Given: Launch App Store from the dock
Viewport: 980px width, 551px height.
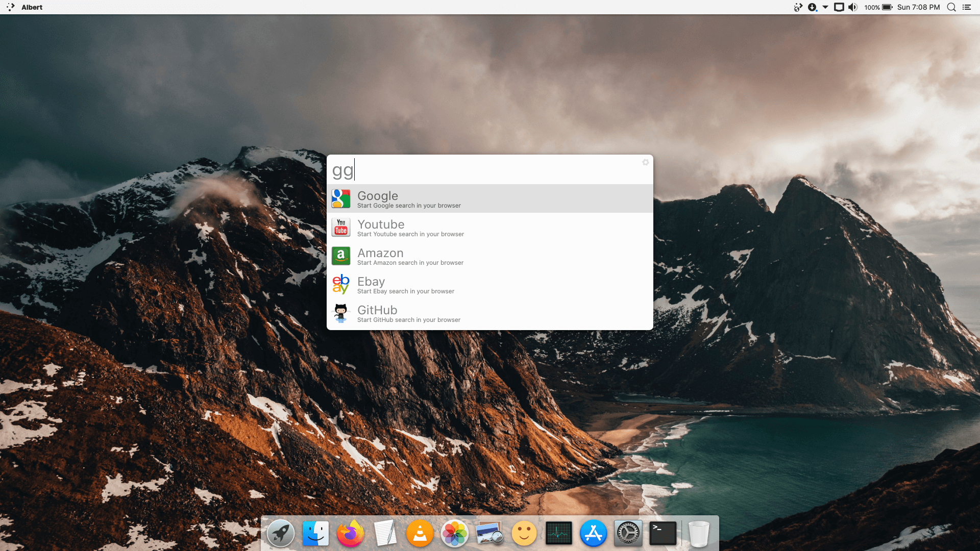Looking at the screenshot, I should coord(593,534).
